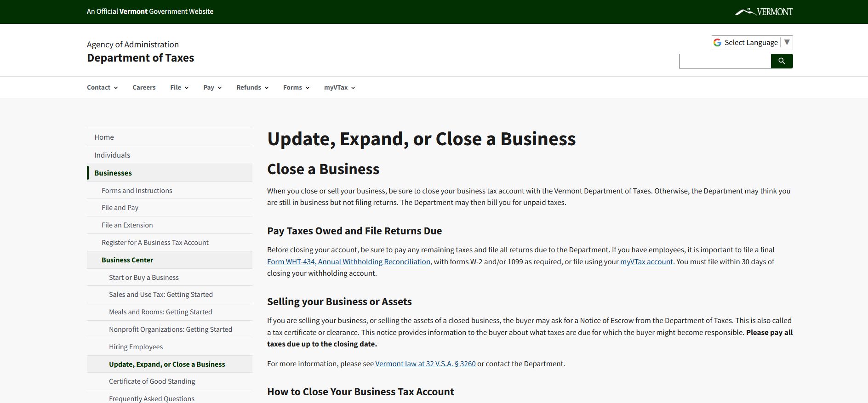This screenshot has height=403, width=868.
Task: Open Start or Buy a Business
Action: pyautogui.click(x=170, y=278)
